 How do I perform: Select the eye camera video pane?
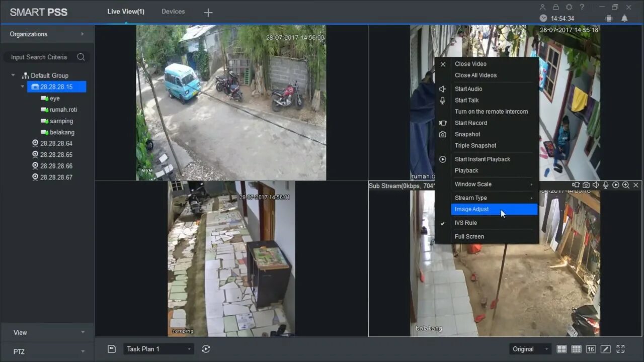231,103
